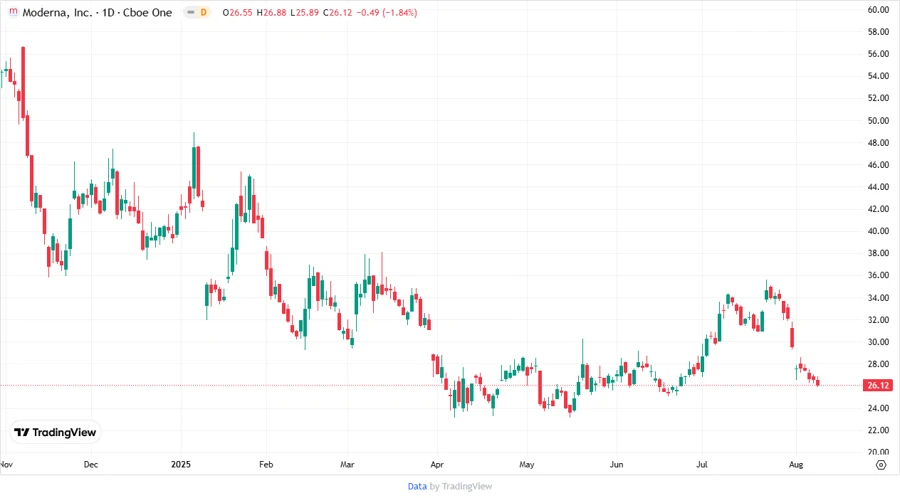This screenshot has height=498, width=900.
Task: Click the C26.12 close value
Action: tap(338, 13)
